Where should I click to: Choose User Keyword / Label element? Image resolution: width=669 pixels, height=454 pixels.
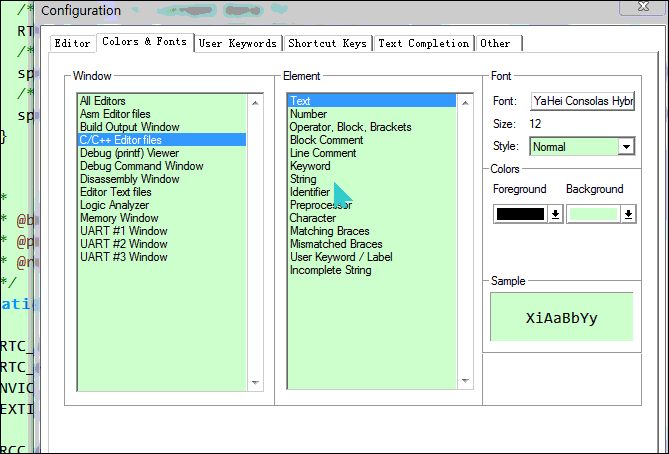[372, 257]
